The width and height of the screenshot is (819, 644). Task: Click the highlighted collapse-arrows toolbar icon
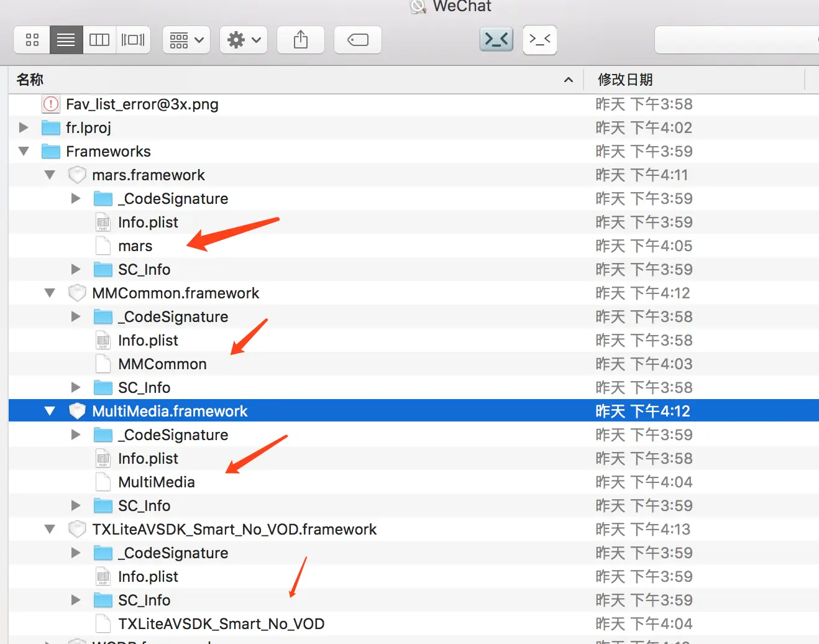(496, 39)
